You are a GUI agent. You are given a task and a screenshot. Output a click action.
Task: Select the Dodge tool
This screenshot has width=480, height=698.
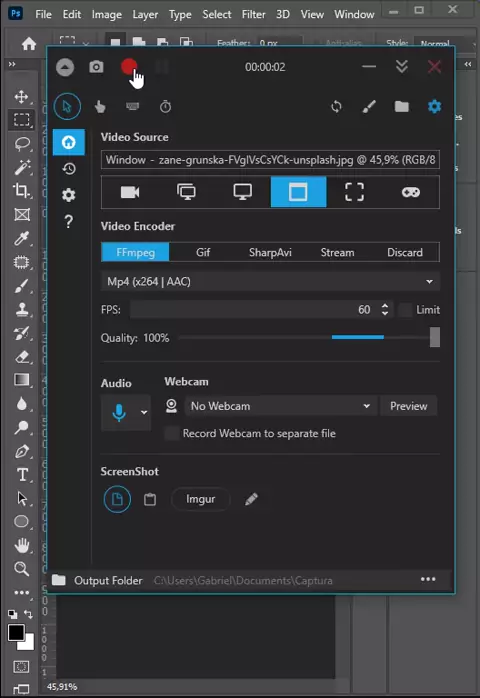click(x=21, y=427)
